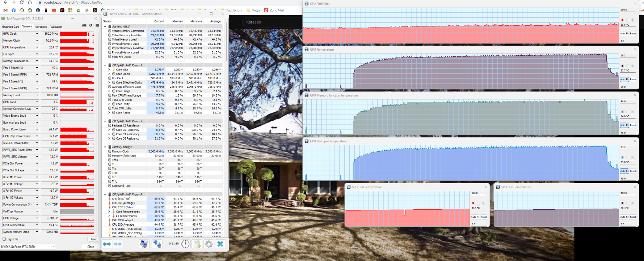Open Zoho Mail bookmark

point(274,10)
